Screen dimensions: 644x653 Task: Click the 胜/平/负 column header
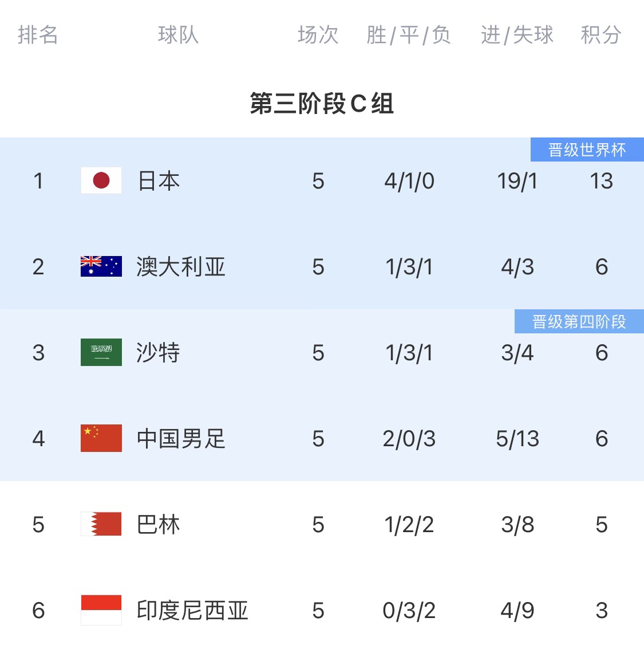click(x=409, y=35)
